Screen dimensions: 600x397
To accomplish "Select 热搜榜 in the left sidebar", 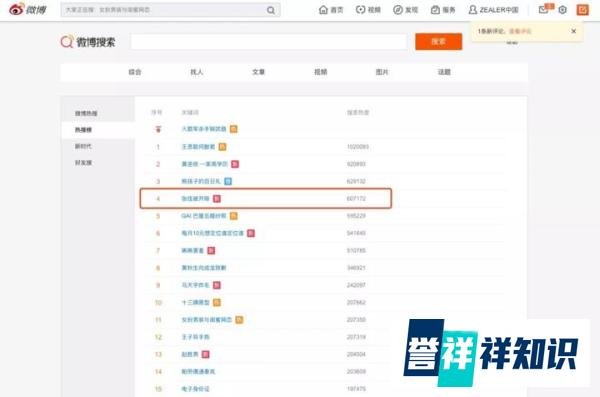I will (x=83, y=130).
